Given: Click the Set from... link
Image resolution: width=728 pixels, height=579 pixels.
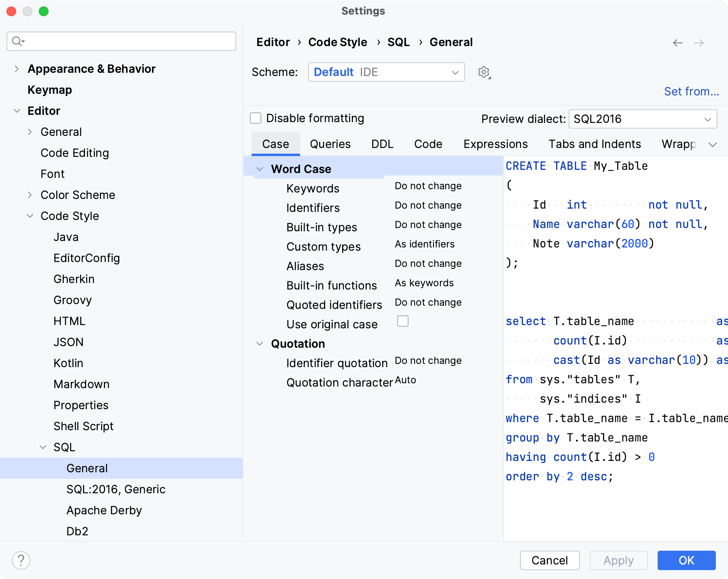Looking at the screenshot, I should 691,91.
